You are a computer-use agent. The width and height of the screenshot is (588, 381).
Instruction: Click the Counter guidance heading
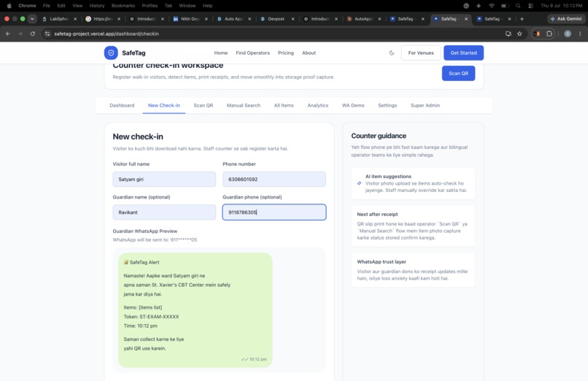point(379,136)
